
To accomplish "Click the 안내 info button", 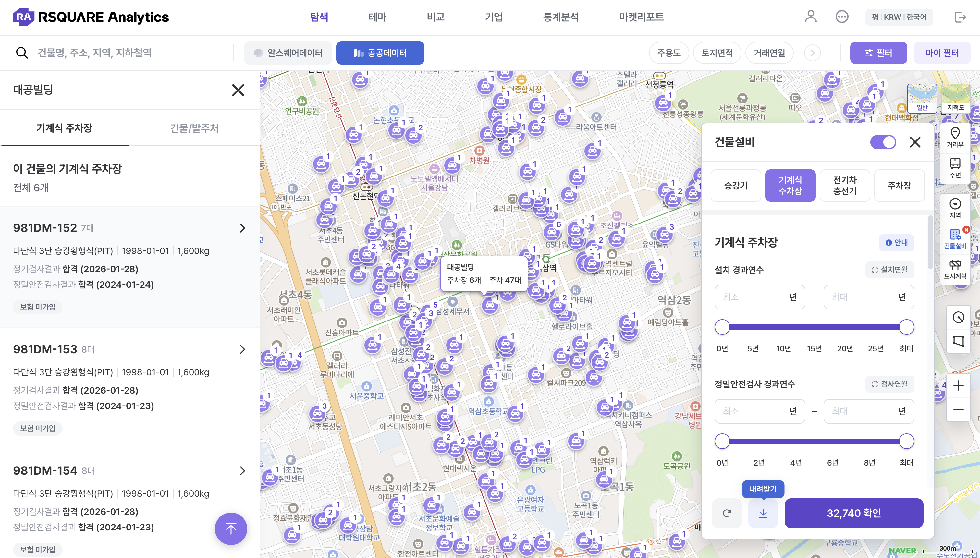I will pos(896,243).
